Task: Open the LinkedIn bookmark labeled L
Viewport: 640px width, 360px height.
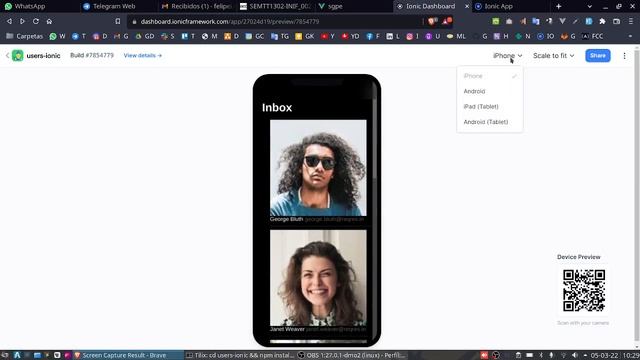Action: (x=393, y=36)
